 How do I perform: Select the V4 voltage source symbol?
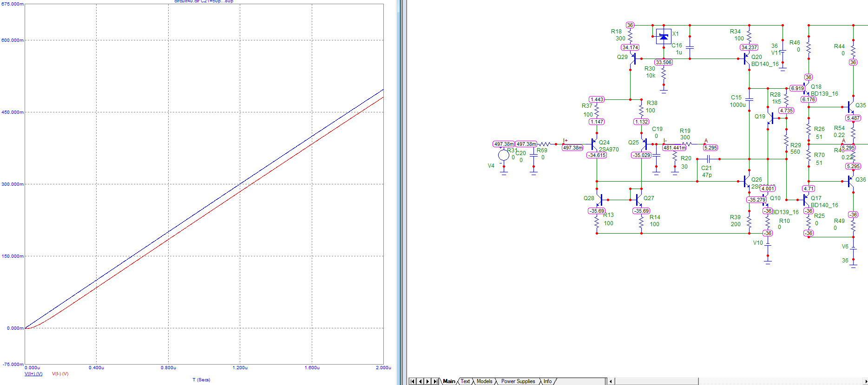tap(504, 156)
